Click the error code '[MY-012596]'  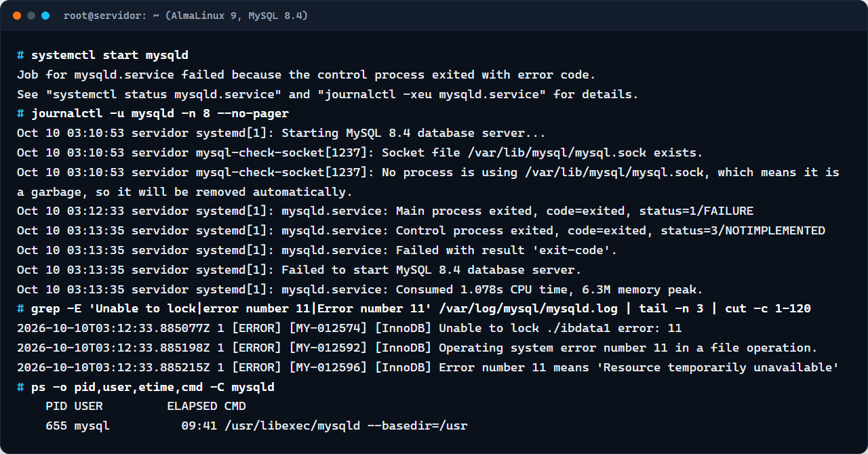point(328,369)
